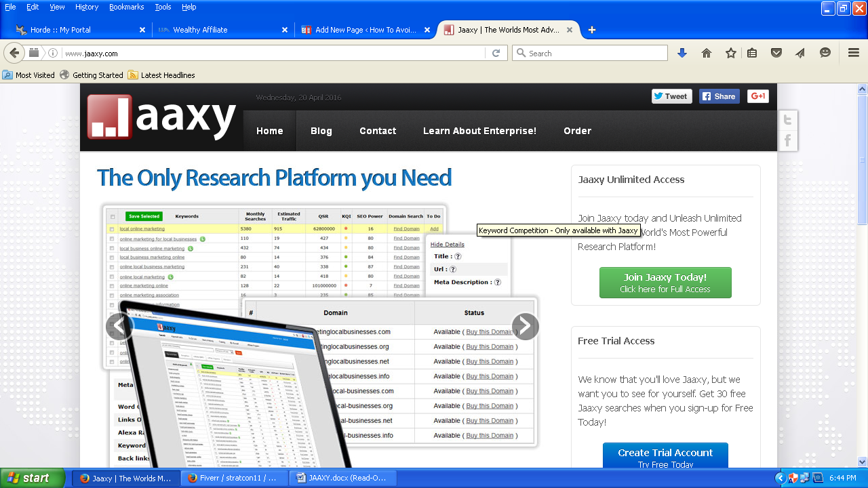Click the paper plane share icon

tap(800, 53)
